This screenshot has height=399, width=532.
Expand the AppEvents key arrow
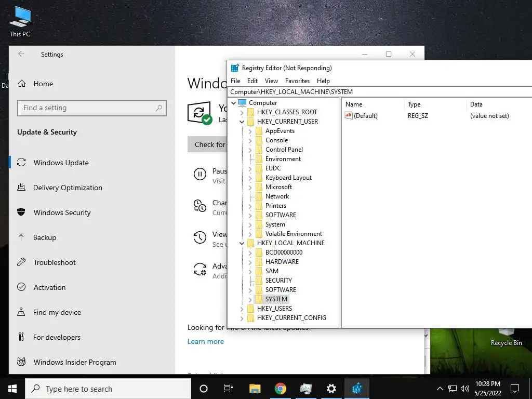click(x=250, y=131)
